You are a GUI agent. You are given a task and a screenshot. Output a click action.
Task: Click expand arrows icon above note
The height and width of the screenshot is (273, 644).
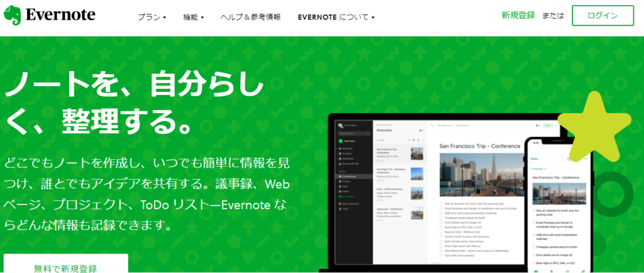(432, 125)
